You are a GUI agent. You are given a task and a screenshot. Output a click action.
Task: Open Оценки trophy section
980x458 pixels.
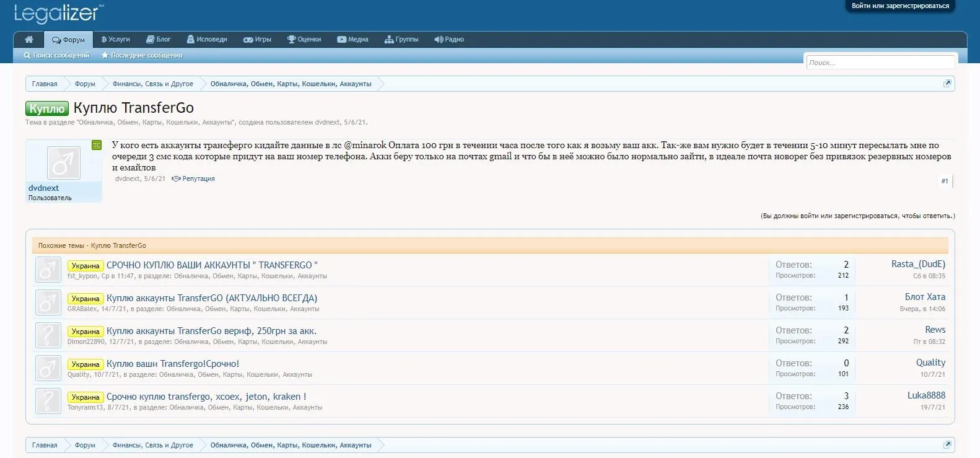[x=304, y=40]
